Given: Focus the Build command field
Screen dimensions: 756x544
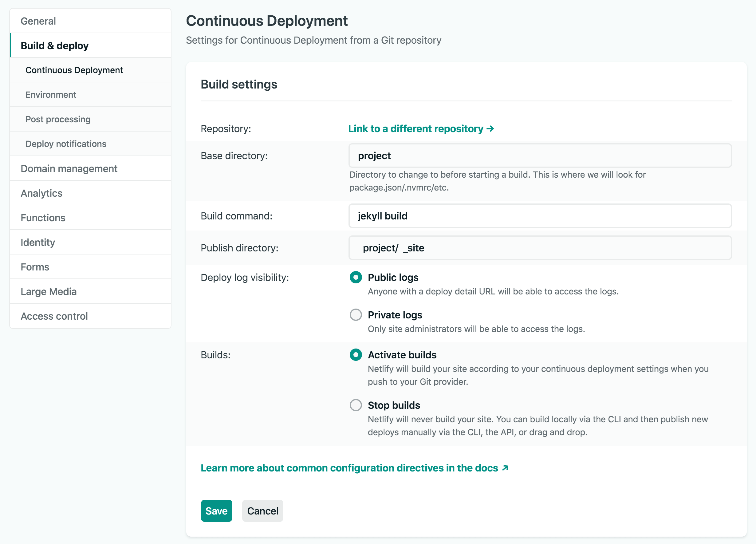Looking at the screenshot, I should click(x=540, y=216).
